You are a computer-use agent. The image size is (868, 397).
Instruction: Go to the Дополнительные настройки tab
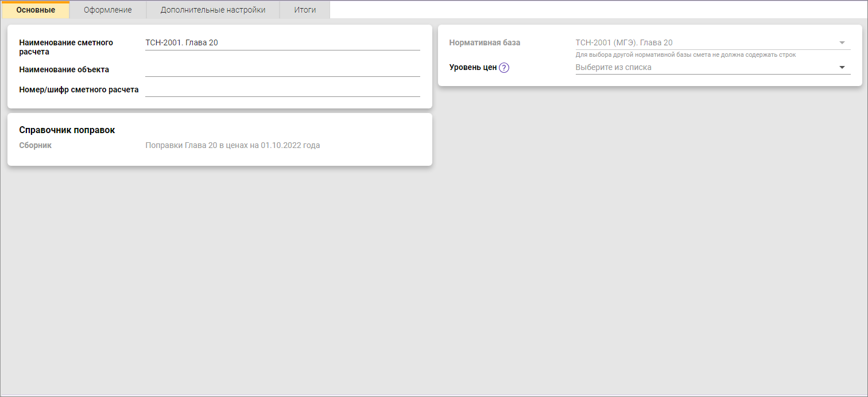212,10
